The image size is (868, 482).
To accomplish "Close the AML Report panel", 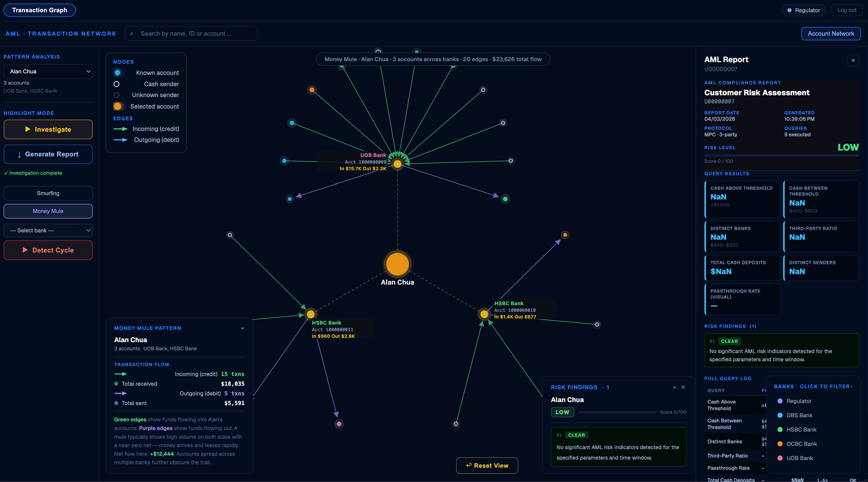I will tap(853, 61).
